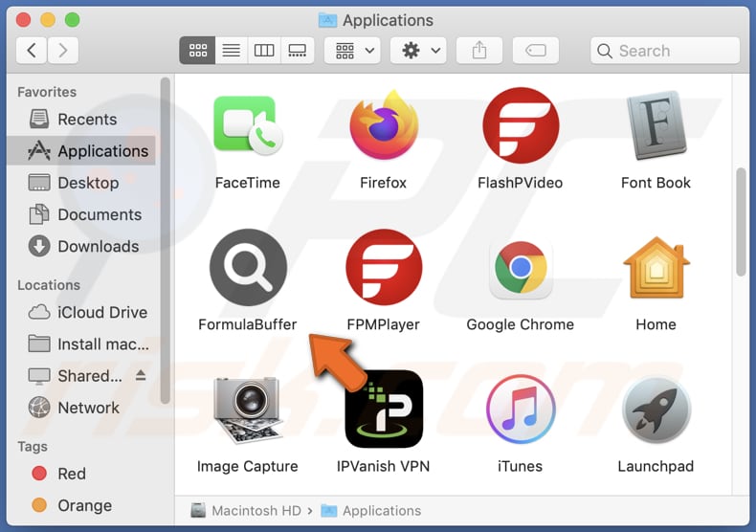Click the Edit Tags toolbar button
756x532 pixels.
point(536,50)
